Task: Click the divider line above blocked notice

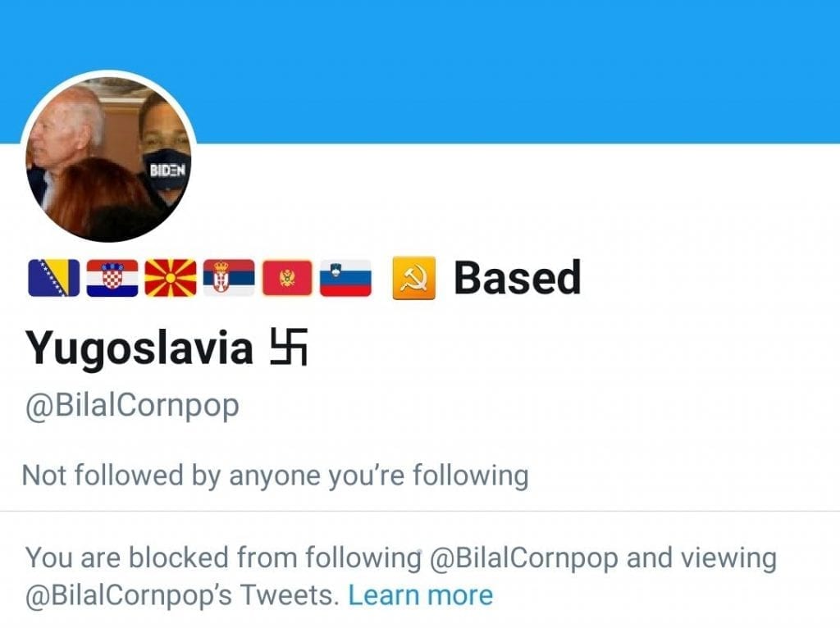Action: point(420,512)
